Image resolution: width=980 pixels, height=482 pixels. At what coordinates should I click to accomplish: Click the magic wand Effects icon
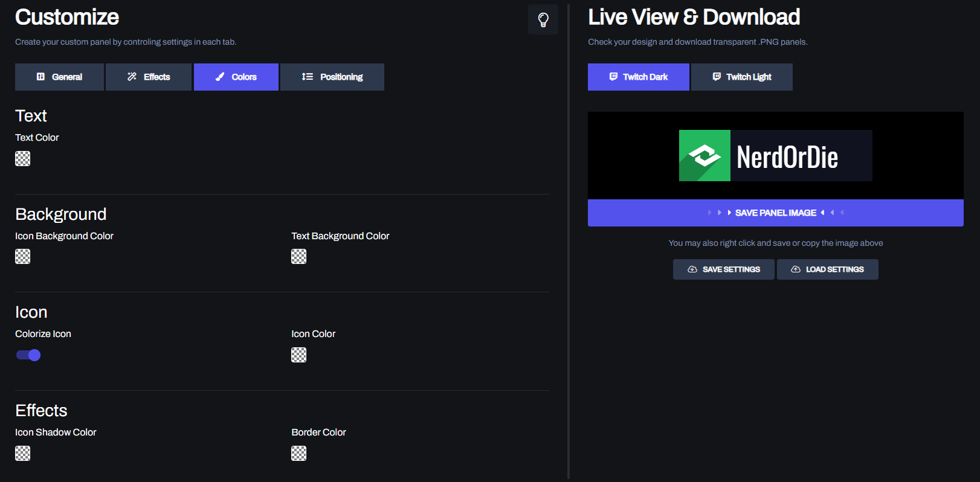coord(132,77)
